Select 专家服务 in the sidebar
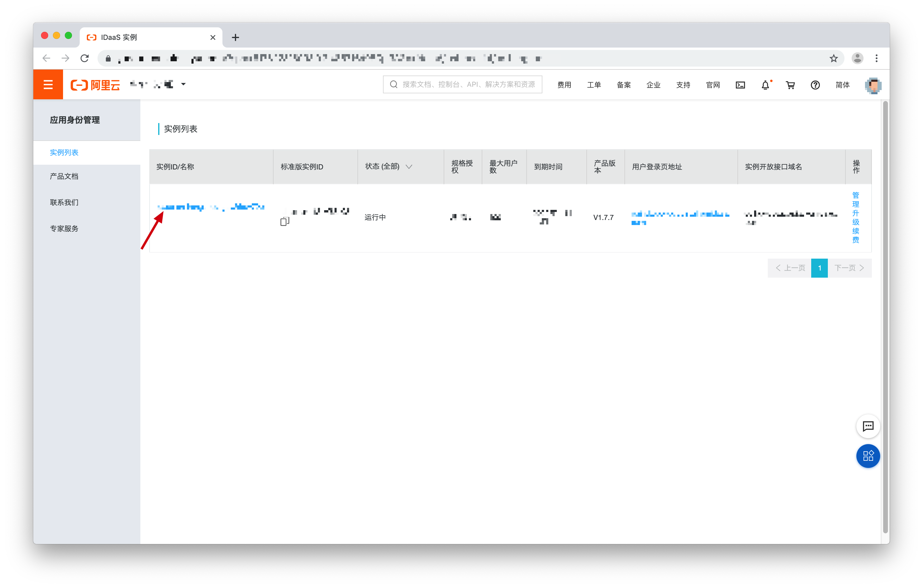 click(x=64, y=229)
